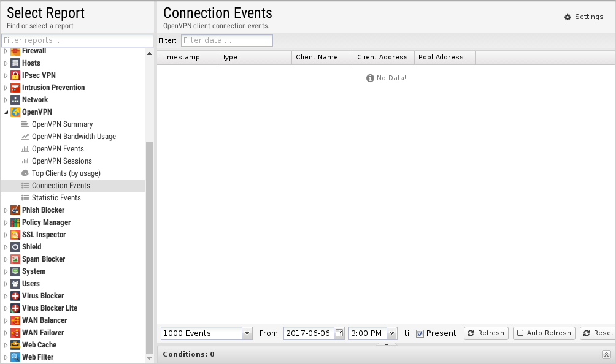Image resolution: width=616 pixels, height=364 pixels.
Task: Click the Intrusion Prevention icon
Action: [15, 88]
